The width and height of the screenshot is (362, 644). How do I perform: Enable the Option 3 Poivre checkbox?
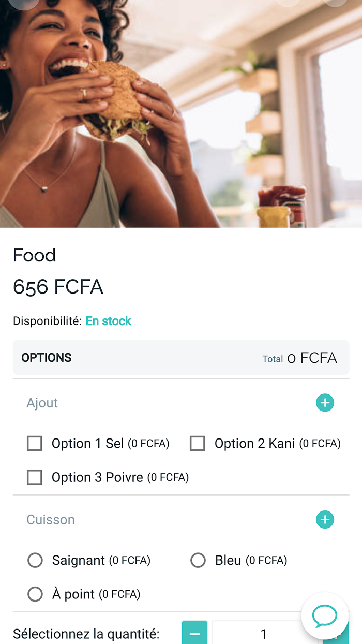point(35,477)
